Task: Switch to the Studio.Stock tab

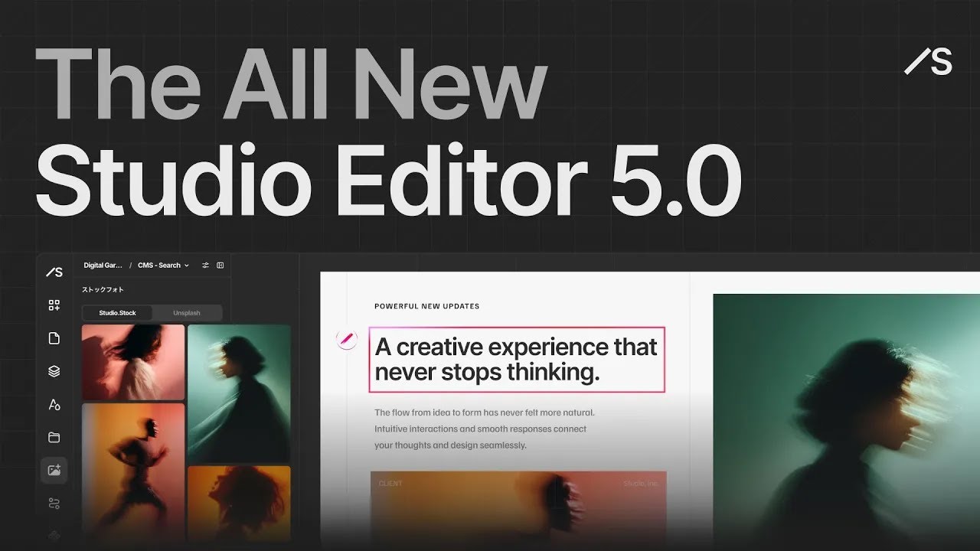Action: pos(117,313)
